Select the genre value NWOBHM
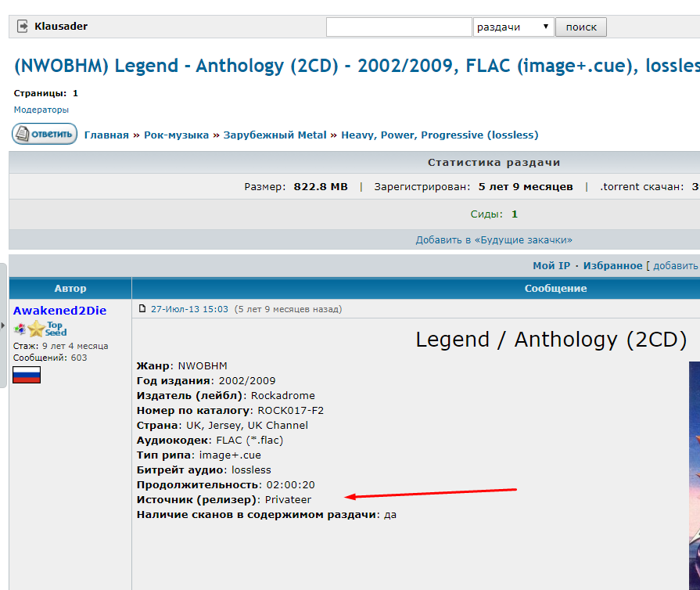The width and height of the screenshot is (700, 590). coord(203,365)
